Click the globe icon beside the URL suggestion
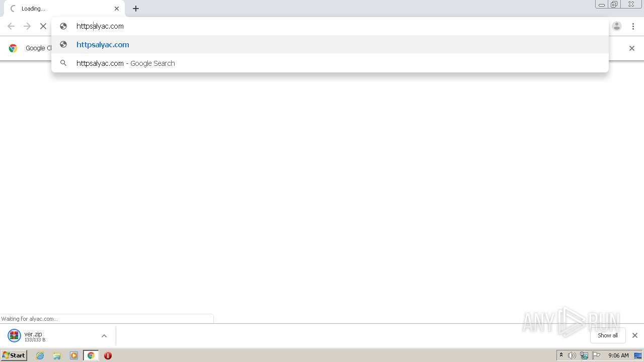 63,45
